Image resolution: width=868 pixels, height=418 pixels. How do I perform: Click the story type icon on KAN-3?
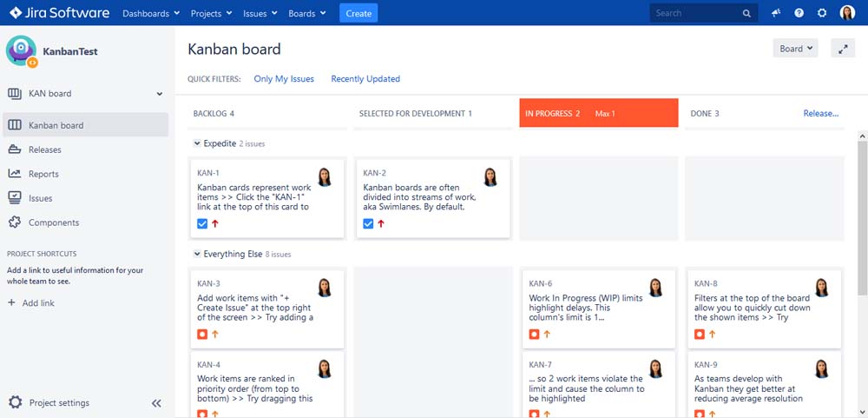coord(202,335)
